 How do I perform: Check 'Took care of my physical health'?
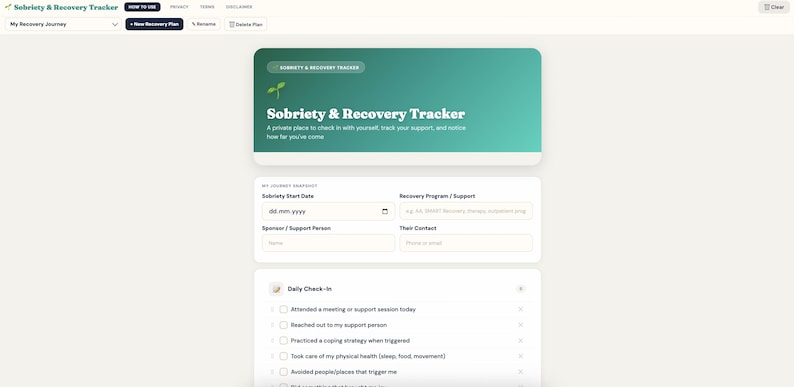point(284,357)
